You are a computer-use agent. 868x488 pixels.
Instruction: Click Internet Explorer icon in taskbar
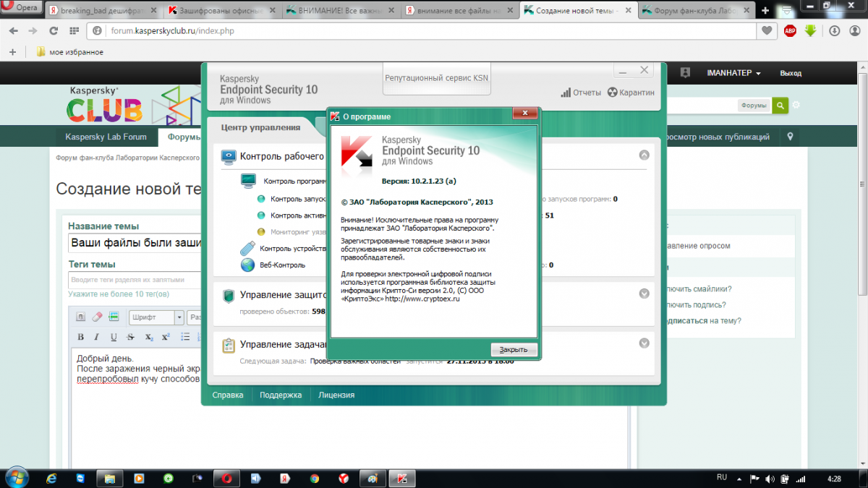[x=51, y=478]
